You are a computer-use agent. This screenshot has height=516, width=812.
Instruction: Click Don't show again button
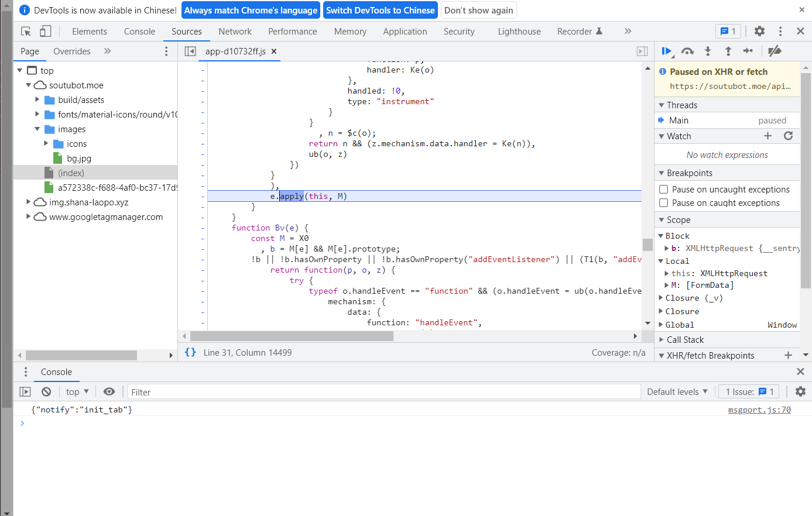479,10
